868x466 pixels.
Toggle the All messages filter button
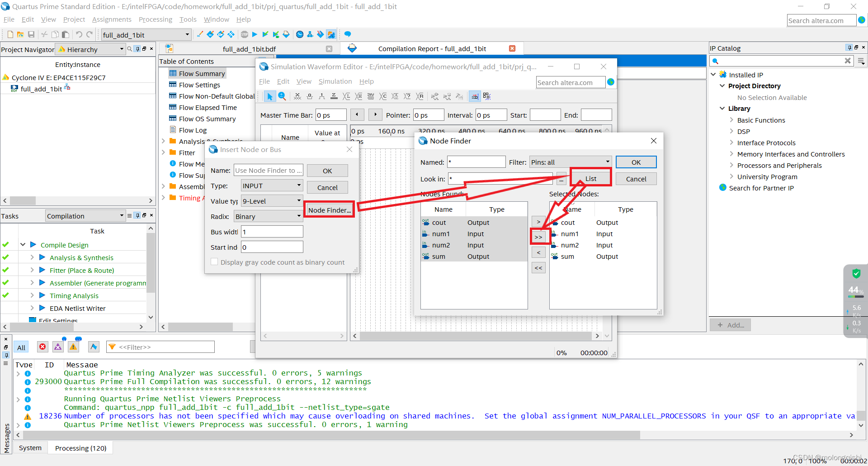point(21,347)
